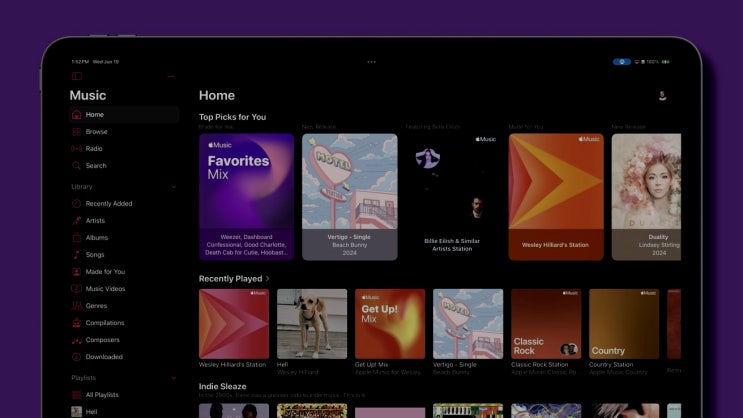Click the Made for You person icon
743x418 pixels.
point(76,272)
